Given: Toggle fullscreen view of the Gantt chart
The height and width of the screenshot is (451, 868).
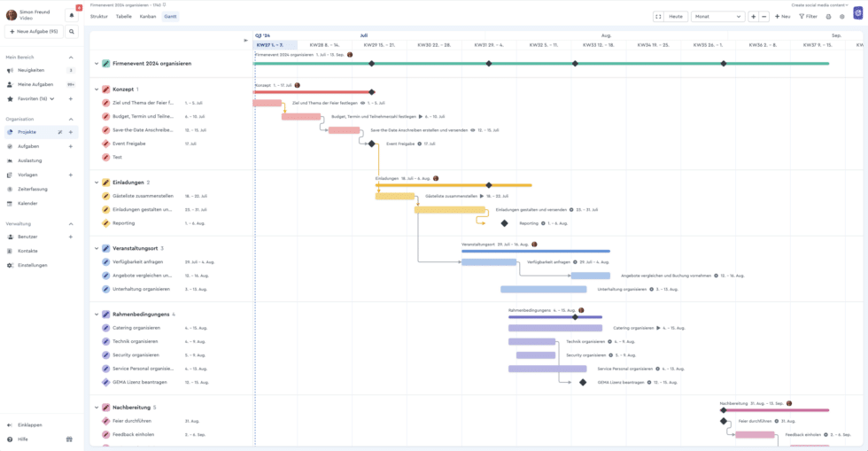Looking at the screenshot, I should [x=658, y=17].
